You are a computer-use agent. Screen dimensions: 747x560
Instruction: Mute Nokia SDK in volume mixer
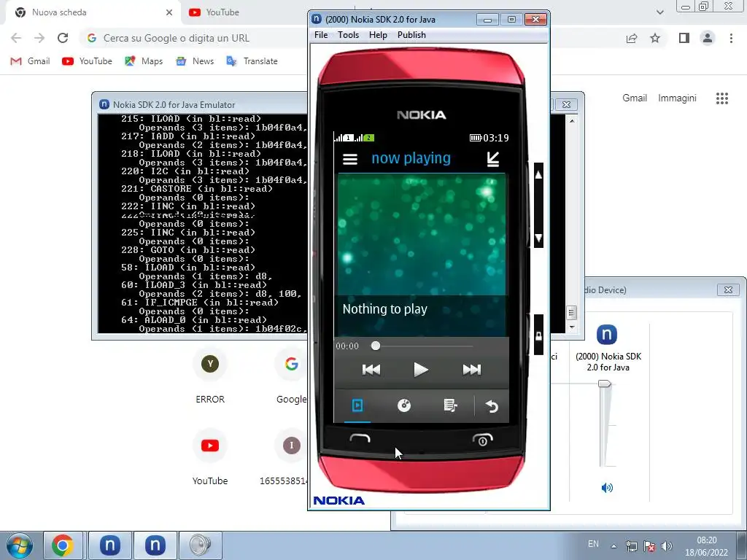point(607,488)
